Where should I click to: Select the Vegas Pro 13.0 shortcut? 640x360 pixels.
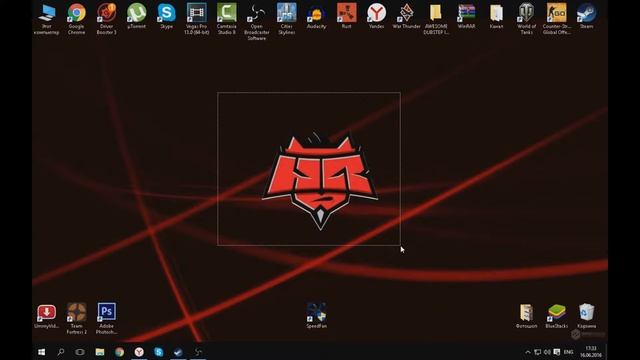pyautogui.click(x=196, y=19)
